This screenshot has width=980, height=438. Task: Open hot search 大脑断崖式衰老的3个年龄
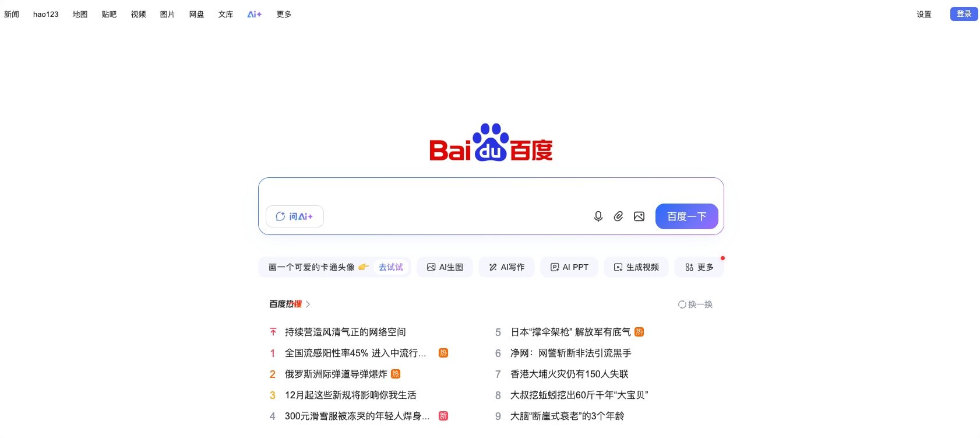(x=567, y=416)
